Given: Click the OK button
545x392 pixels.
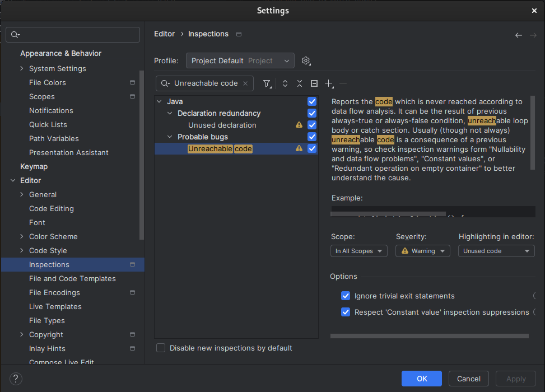Looking at the screenshot, I should [422, 379].
